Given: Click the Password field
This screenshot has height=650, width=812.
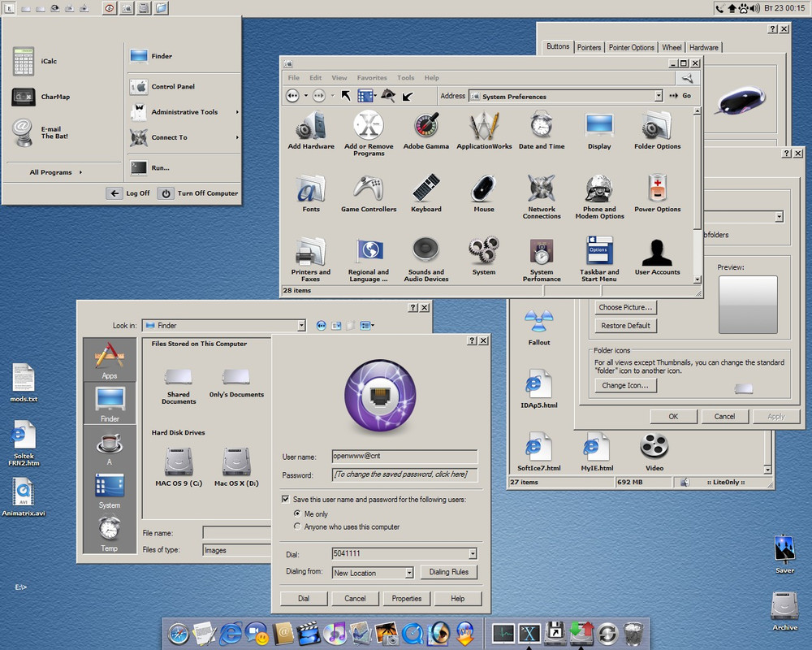Looking at the screenshot, I should coord(404,474).
